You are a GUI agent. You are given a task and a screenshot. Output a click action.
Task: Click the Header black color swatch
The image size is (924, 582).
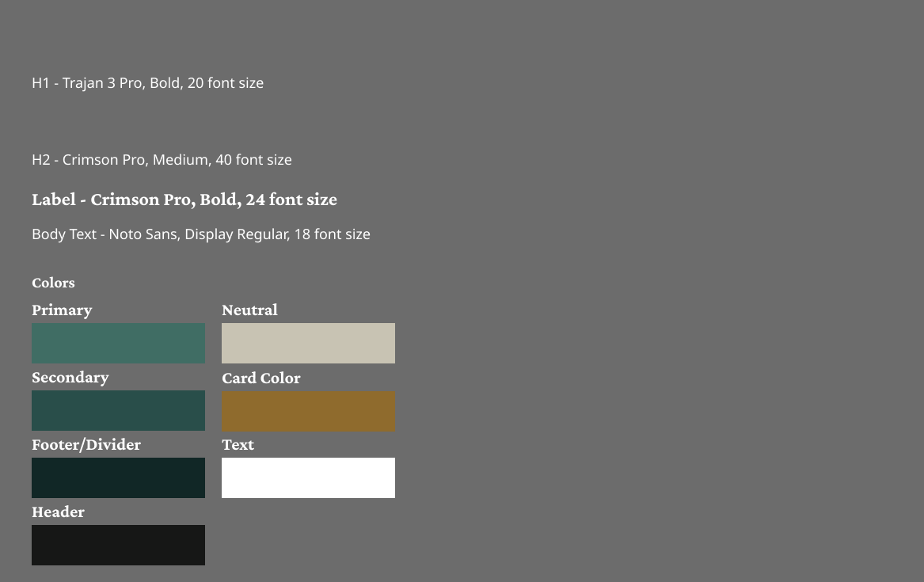(118, 545)
